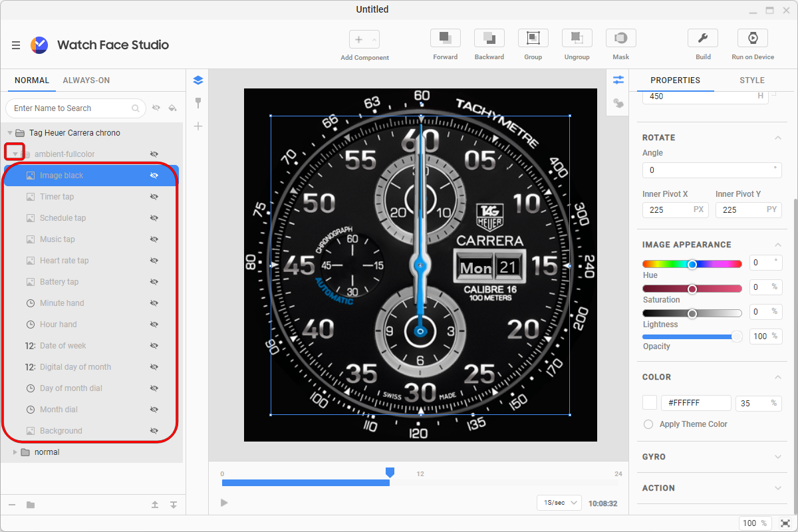The height and width of the screenshot is (532, 798).
Task: Bring the layer Forward
Action: click(x=446, y=38)
